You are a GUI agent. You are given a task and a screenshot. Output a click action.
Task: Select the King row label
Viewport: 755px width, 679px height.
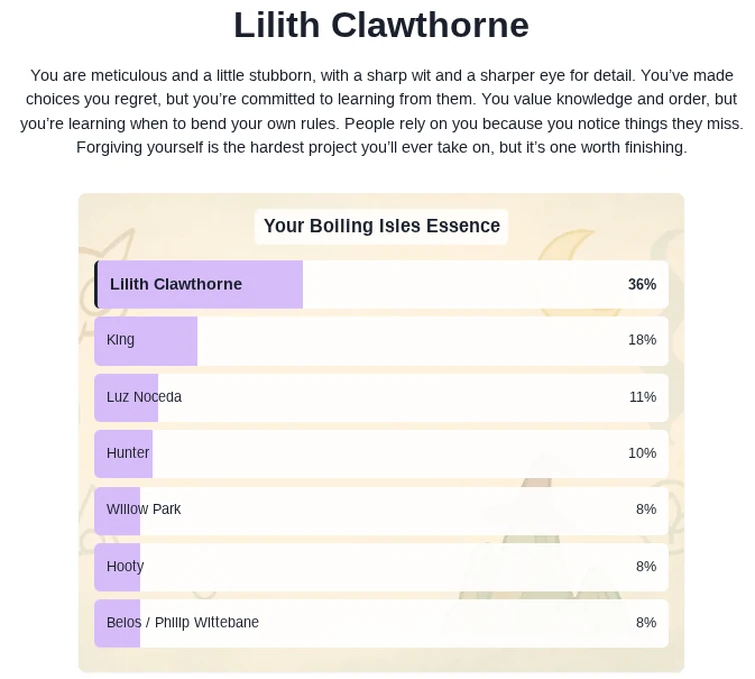tap(121, 340)
